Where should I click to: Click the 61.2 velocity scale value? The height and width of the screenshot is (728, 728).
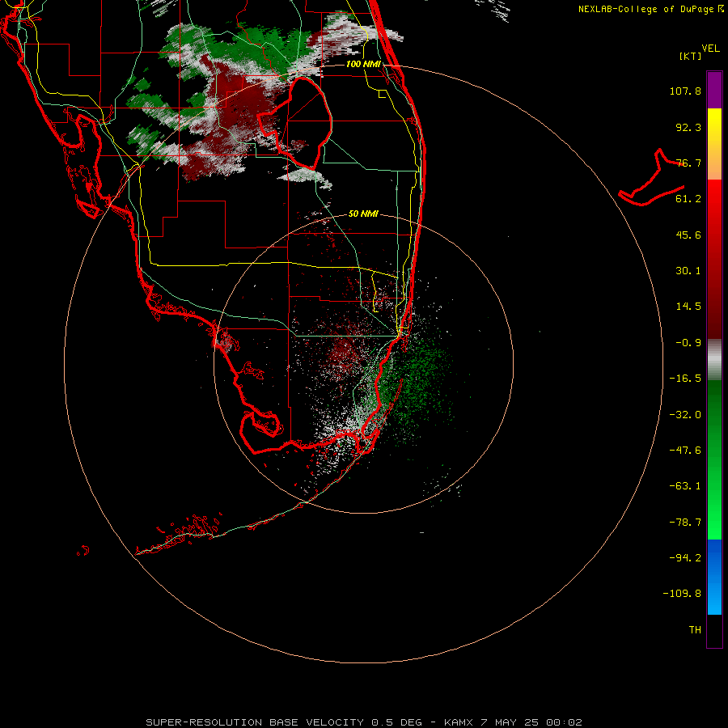click(688, 199)
